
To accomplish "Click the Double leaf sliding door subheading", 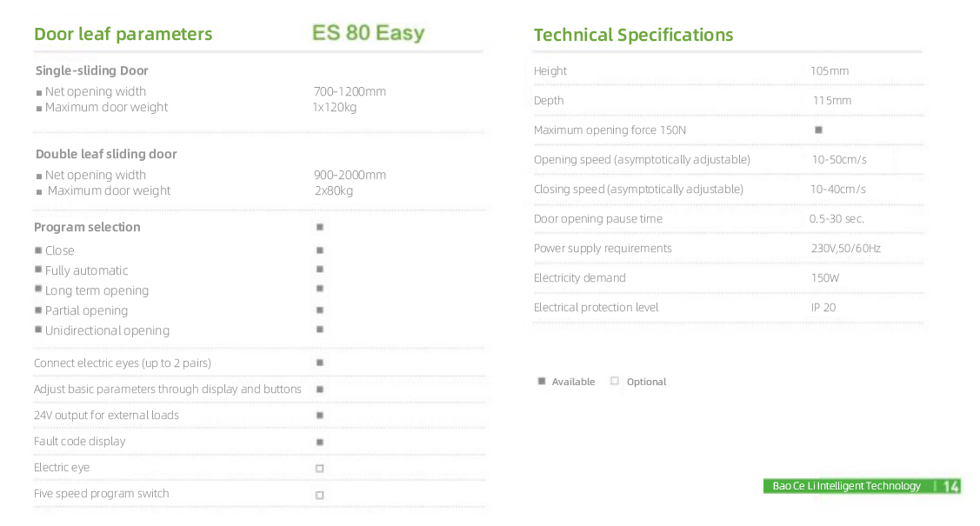I will [x=106, y=154].
